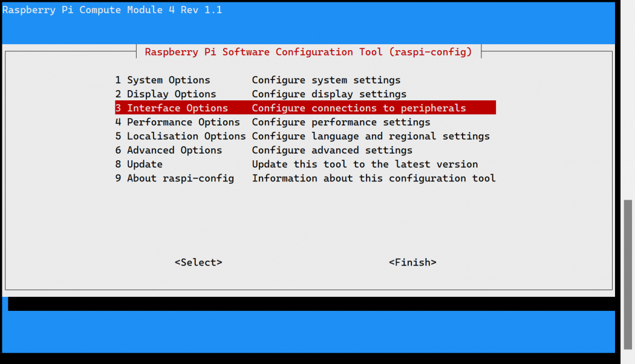Click the <Select> button
This screenshot has height=364, width=635.
tap(198, 262)
